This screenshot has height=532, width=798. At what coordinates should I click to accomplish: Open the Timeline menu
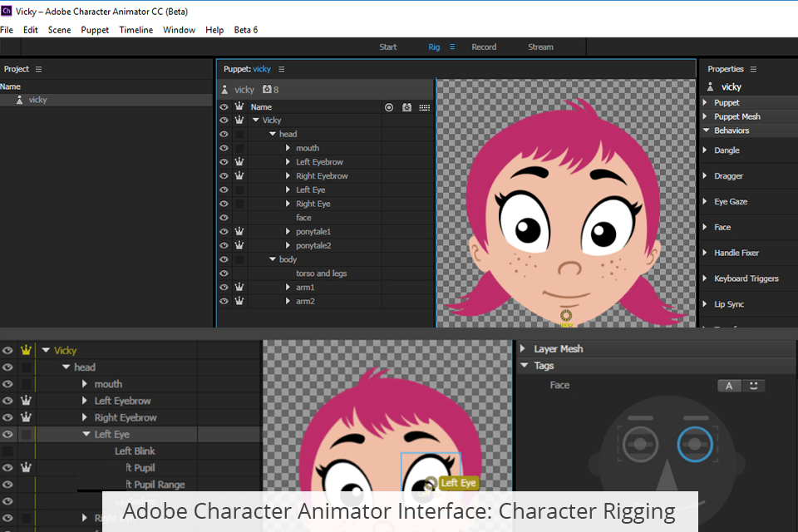[x=135, y=30]
